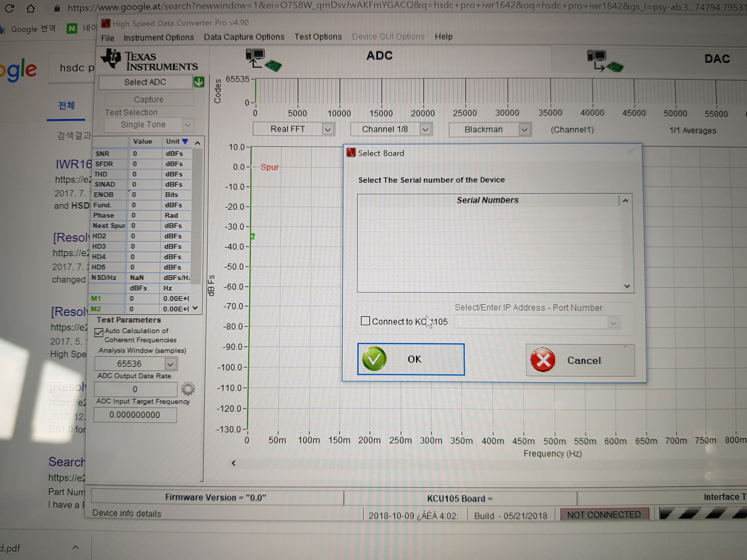Click the blue Unit column filter arrow
Viewport: 747px width, 560px height.
tap(185, 141)
